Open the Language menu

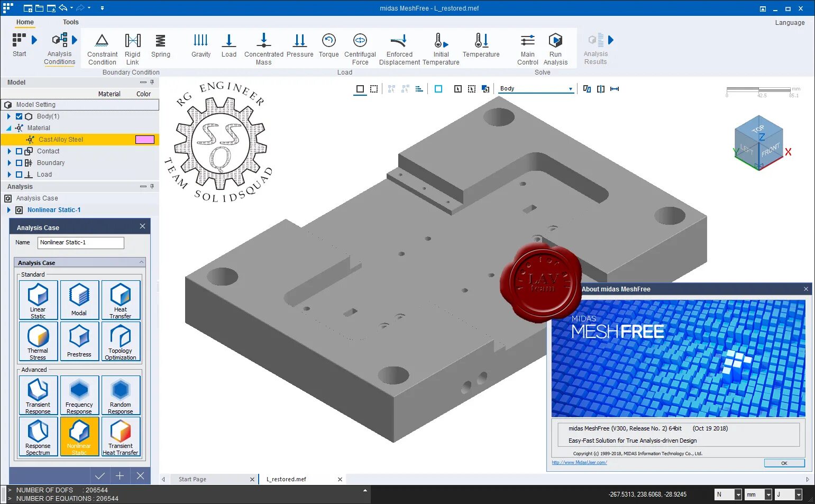790,23
